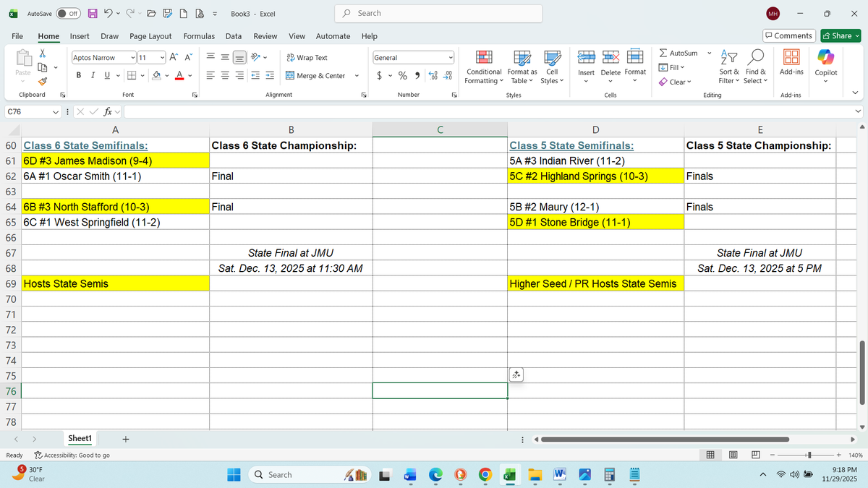Screen dimensions: 868x488
Task: Click the Decrease Font Size icon
Action: point(188,57)
